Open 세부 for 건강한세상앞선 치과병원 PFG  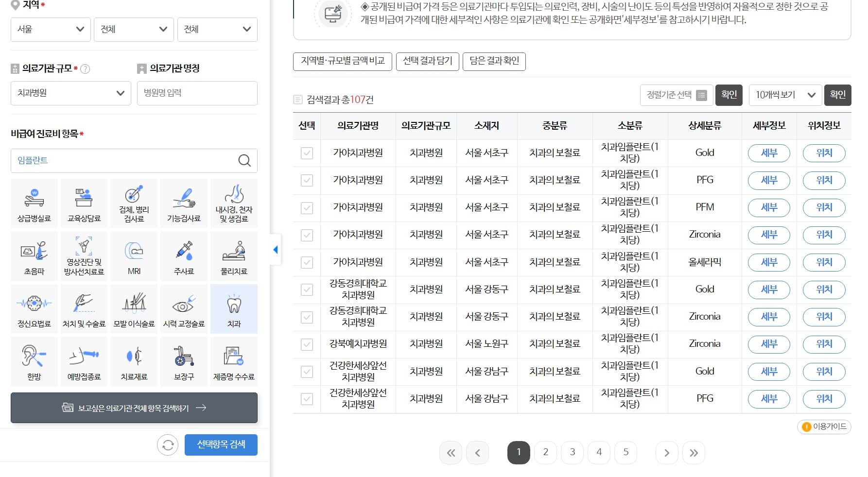pos(769,399)
